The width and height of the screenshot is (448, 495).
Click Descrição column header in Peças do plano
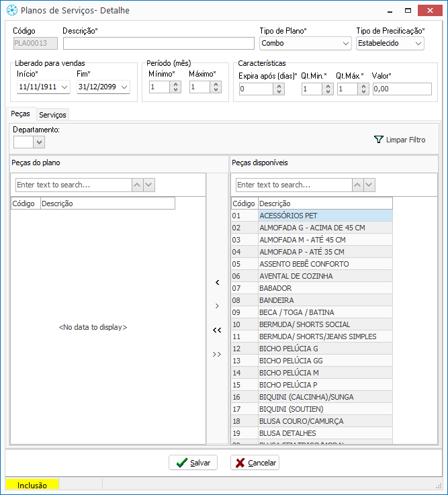pos(107,204)
